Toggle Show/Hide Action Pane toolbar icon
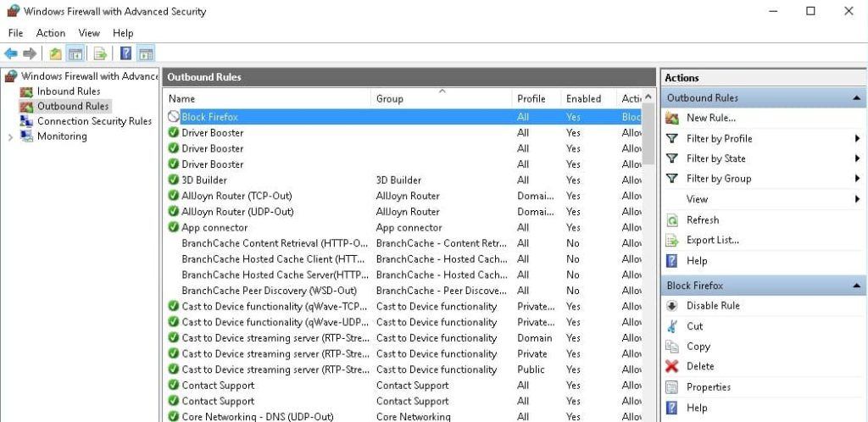Viewport: 868px width, 422px height. [x=146, y=53]
